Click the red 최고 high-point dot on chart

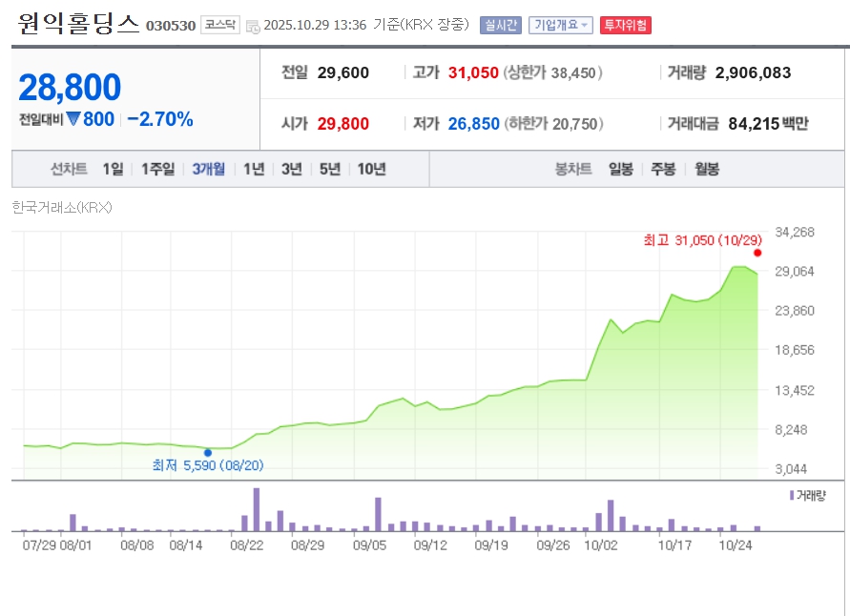pyautogui.click(x=757, y=253)
